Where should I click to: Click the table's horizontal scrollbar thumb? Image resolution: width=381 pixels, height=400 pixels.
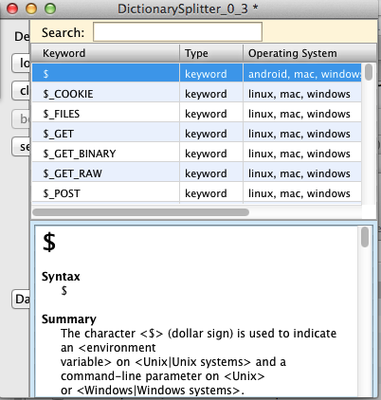click(x=141, y=212)
